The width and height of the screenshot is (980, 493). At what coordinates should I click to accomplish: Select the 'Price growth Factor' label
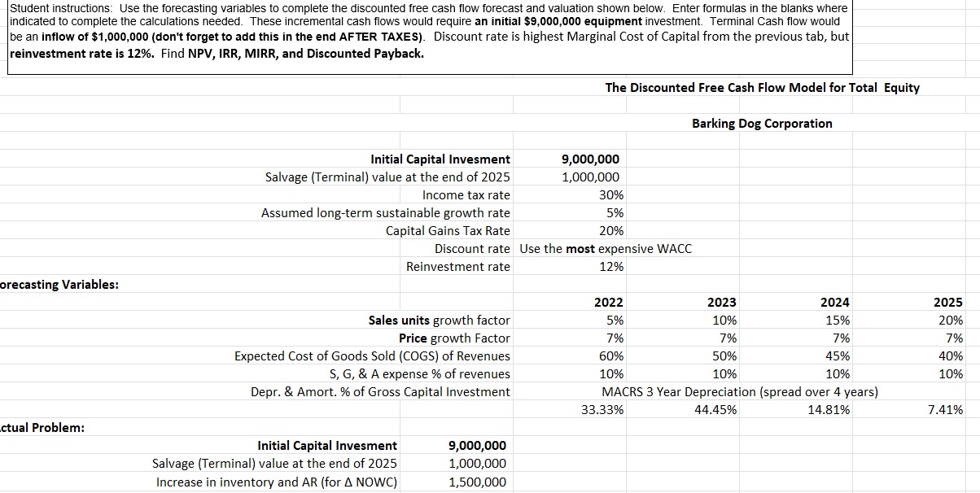click(x=454, y=338)
